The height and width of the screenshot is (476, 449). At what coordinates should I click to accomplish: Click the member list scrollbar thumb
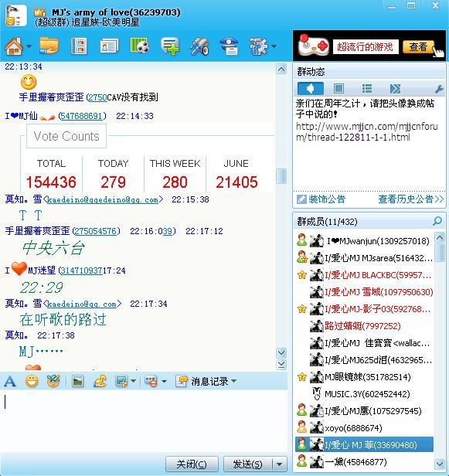pos(440,253)
